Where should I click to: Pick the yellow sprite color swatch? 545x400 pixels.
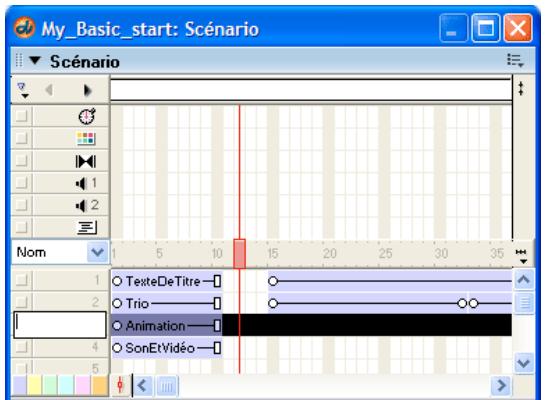coord(35,385)
